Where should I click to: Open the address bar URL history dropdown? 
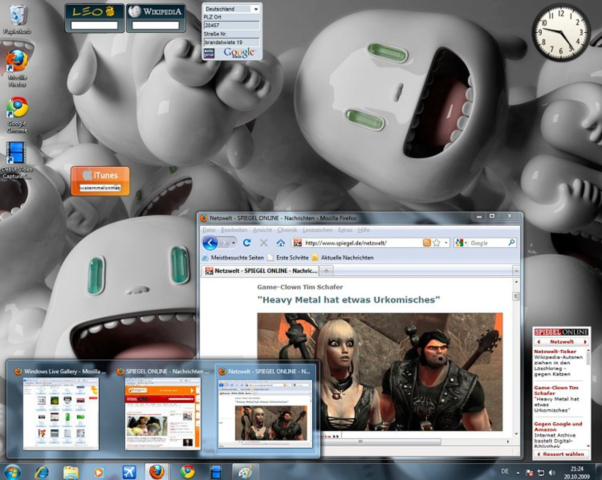[x=446, y=243]
